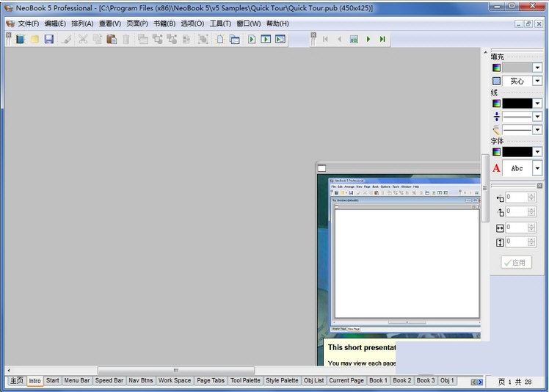Screen dimensions: 549x392
Task: Switch to the Obj List page tab
Action: click(x=313, y=380)
